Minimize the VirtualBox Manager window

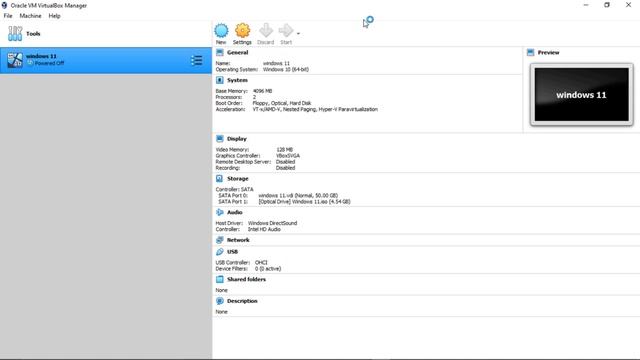pos(586,5)
